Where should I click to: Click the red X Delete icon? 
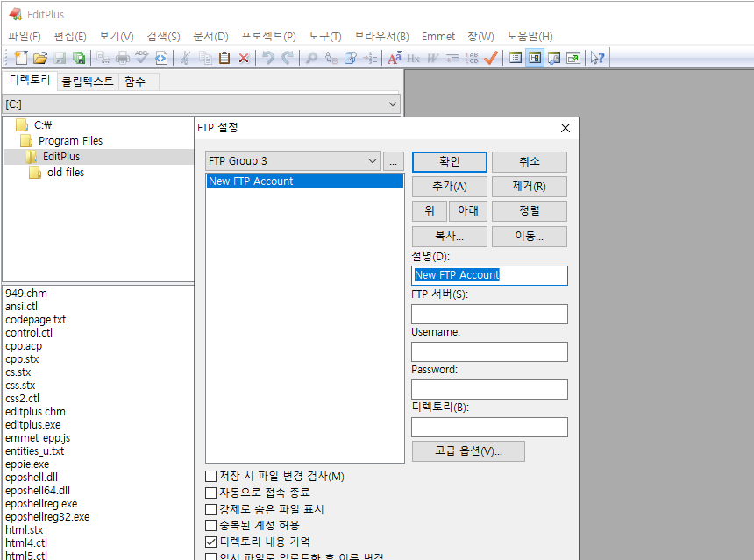click(244, 58)
